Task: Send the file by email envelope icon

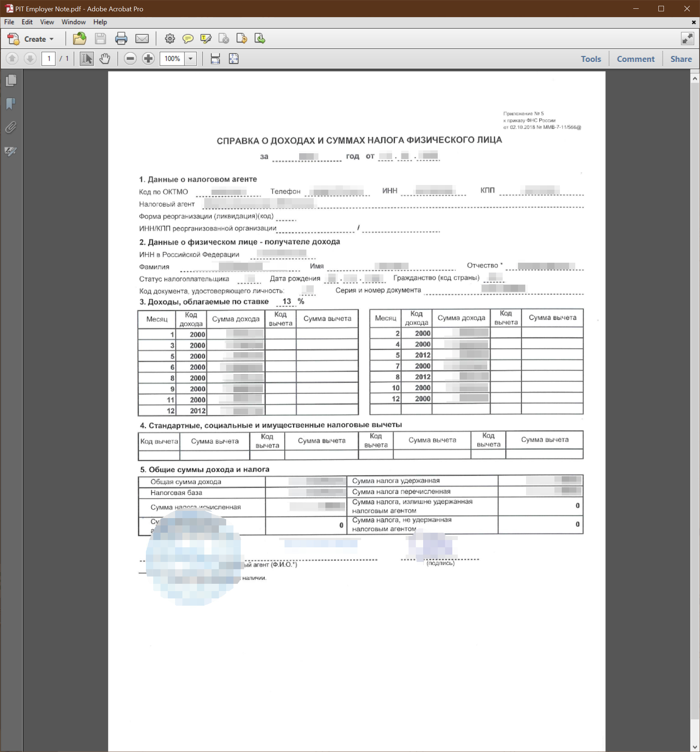Action: [x=142, y=39]
